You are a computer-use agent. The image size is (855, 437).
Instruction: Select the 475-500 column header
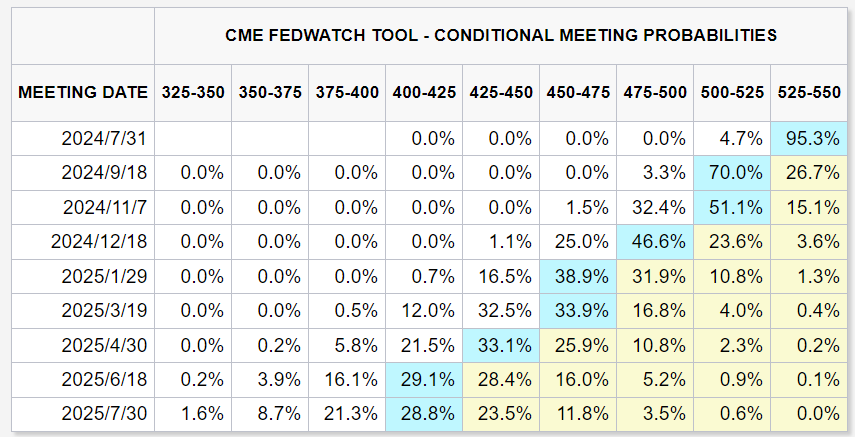point(655,92)
